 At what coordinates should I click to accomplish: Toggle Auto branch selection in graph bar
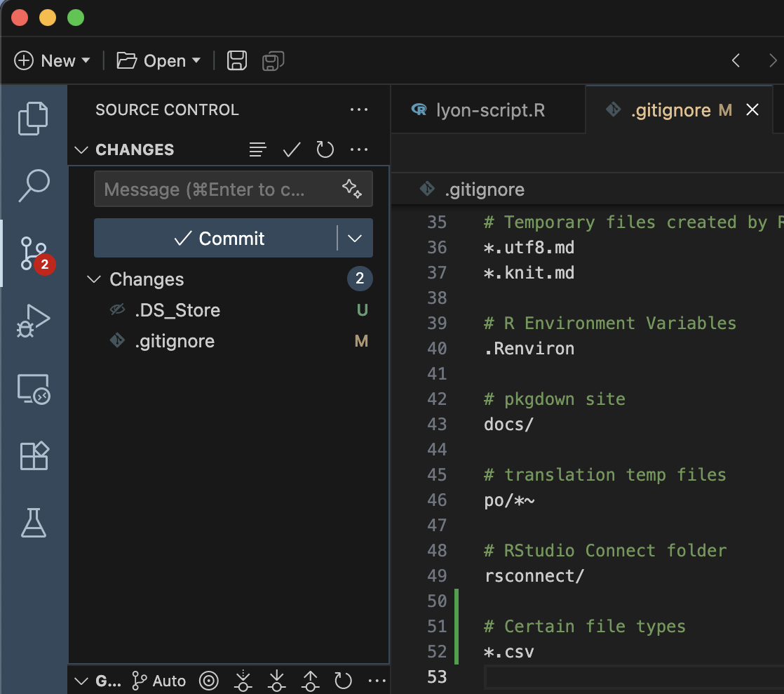click(158, 681)
